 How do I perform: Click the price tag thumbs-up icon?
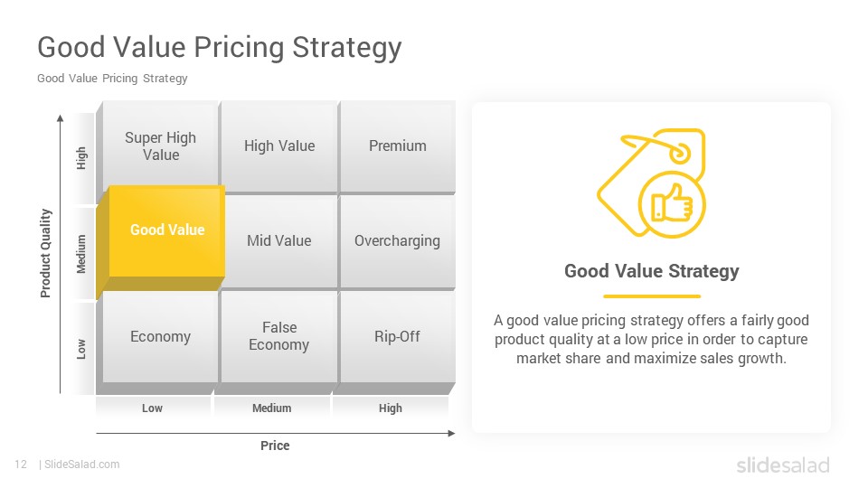tap(651, 183)
